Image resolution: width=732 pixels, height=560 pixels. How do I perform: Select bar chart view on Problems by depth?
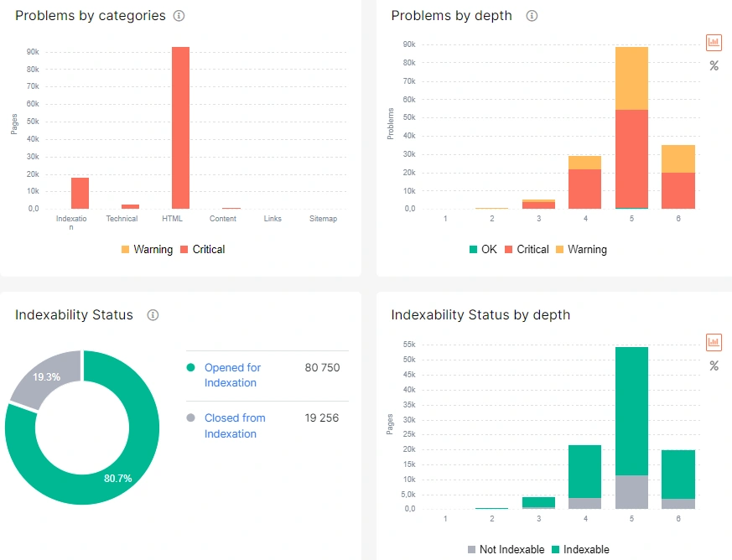pos(714,43)
